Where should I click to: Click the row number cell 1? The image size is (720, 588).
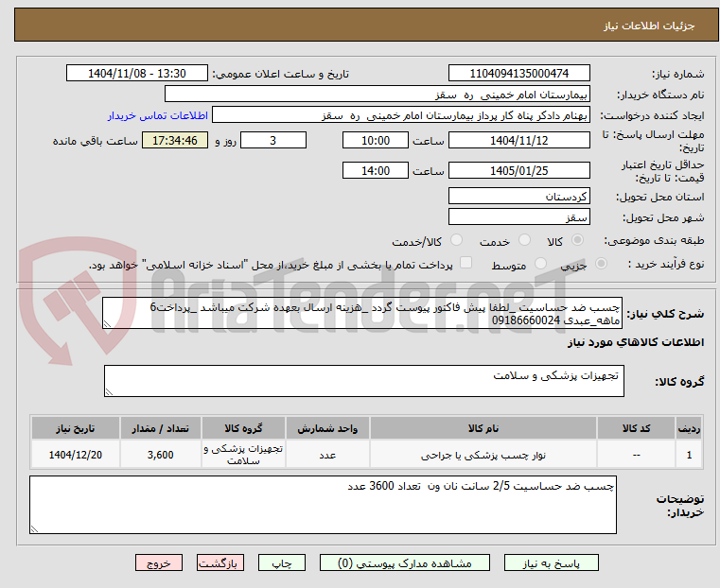689,455
